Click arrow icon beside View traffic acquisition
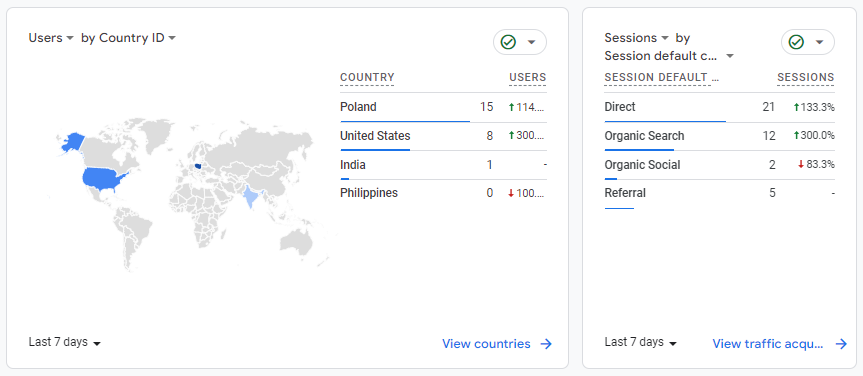This screenshot has width=863, height=376. [841, 344]
